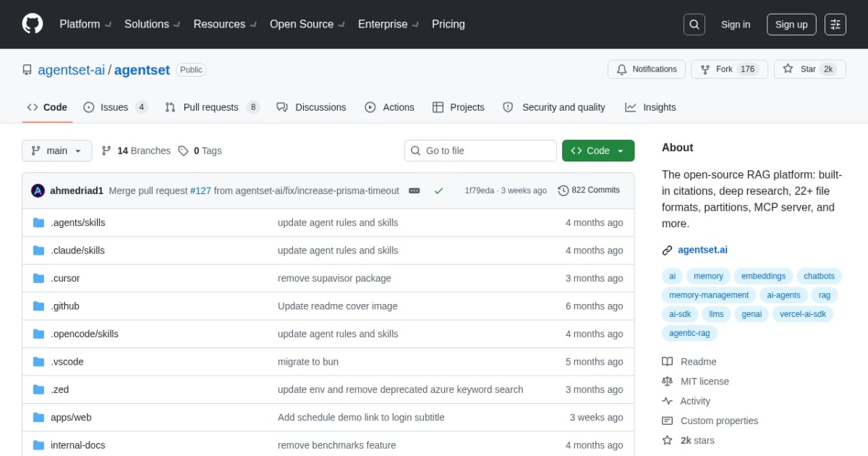Click the 1f79eda commit hash
Viewport: 868px width, 456px height.
coord(480,191)
